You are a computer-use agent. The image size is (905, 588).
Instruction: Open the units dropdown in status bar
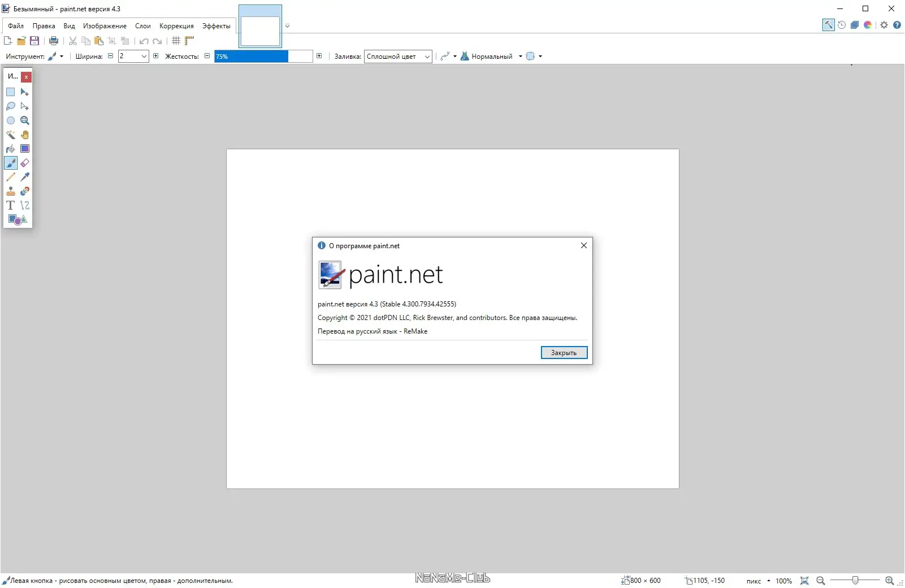(x=758, y=581)
